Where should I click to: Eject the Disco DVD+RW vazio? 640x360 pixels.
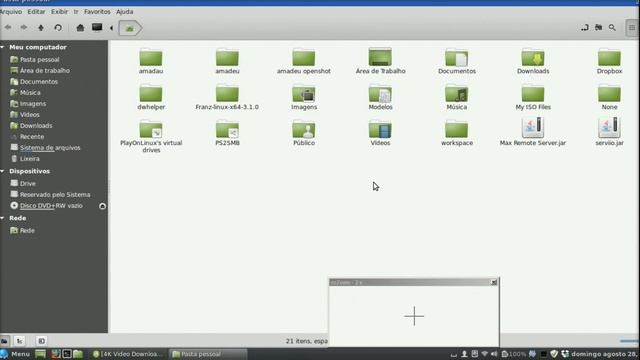click(102, 206)
